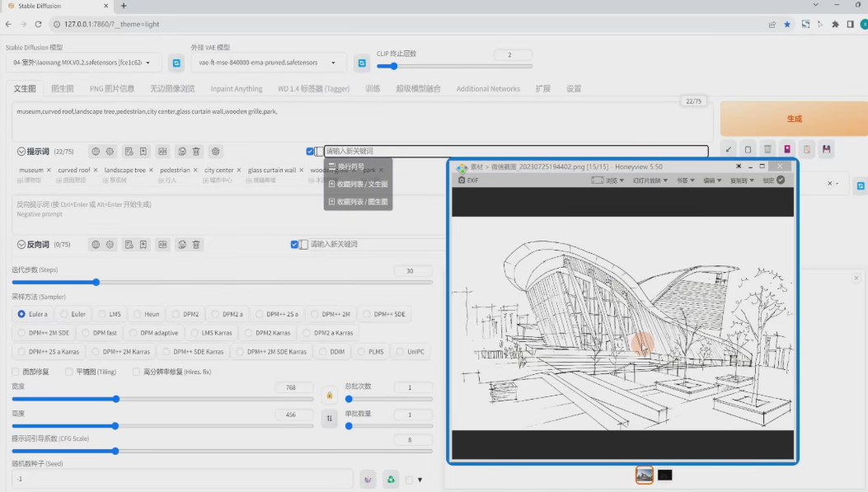The image size is (868, 492).
Task: Open EXIF info in Honeyview
Action: click(468, 180)
